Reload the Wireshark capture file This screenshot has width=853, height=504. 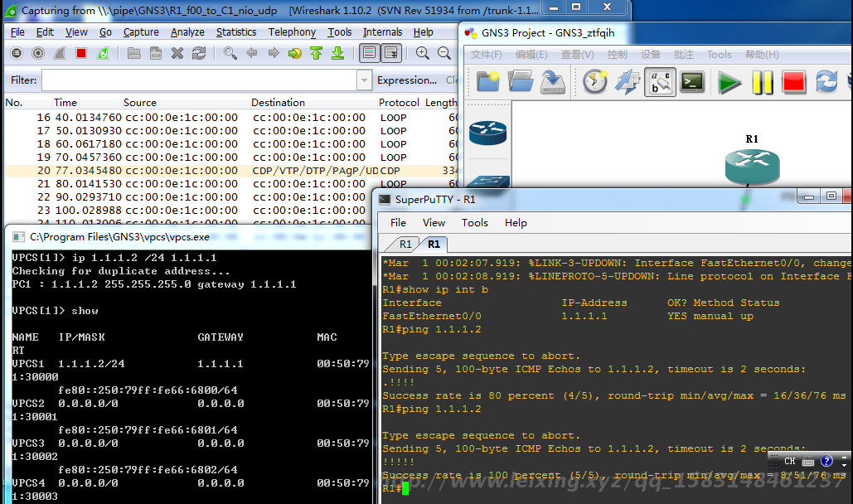click(x=199, y=53)
